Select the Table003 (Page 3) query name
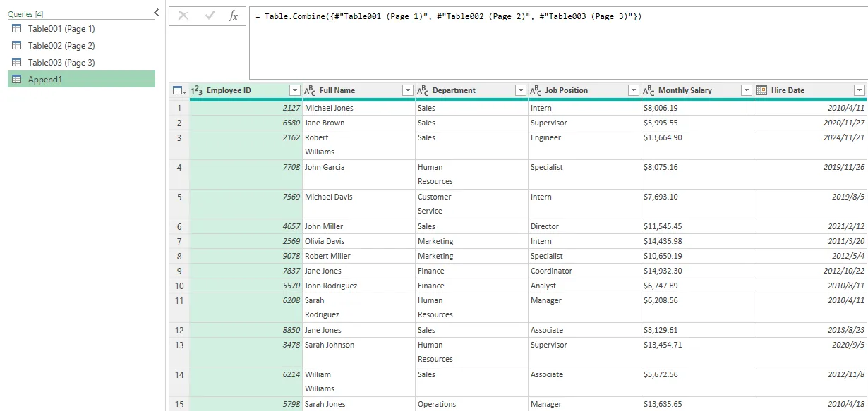 61,63
